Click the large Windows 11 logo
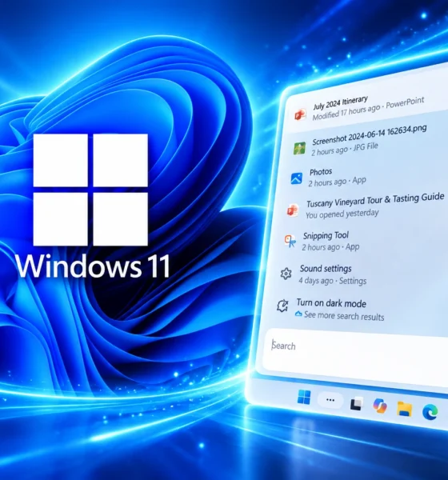 90,190
